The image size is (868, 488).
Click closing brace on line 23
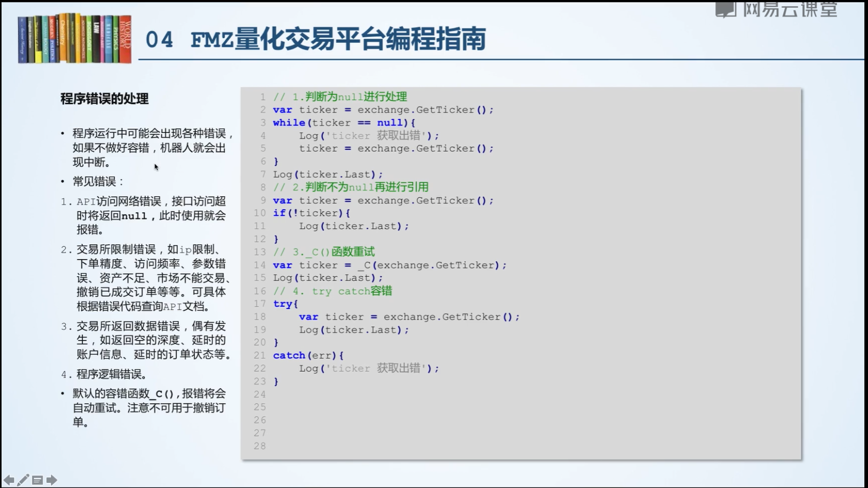pyautogui.click(x=276, y=382)
